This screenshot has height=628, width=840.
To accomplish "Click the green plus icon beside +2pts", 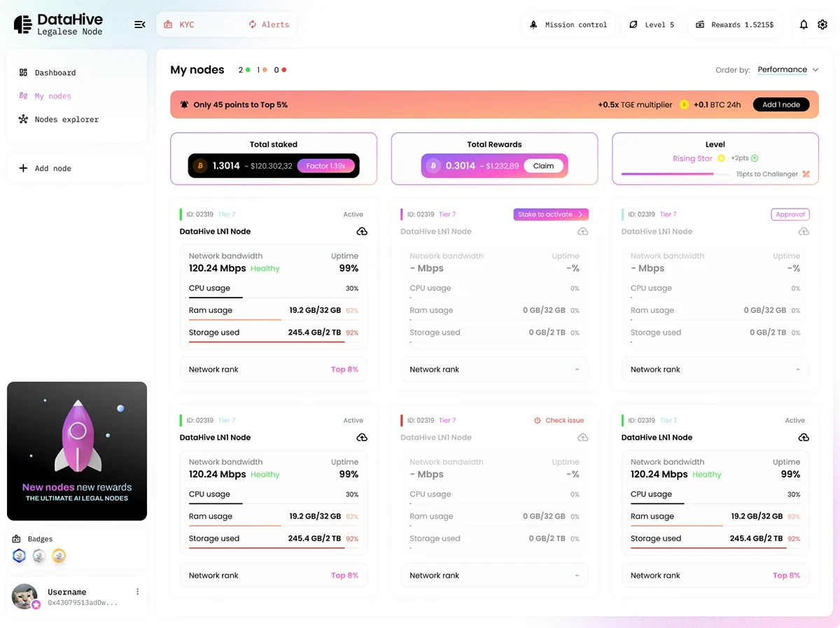I will (755, 158).
